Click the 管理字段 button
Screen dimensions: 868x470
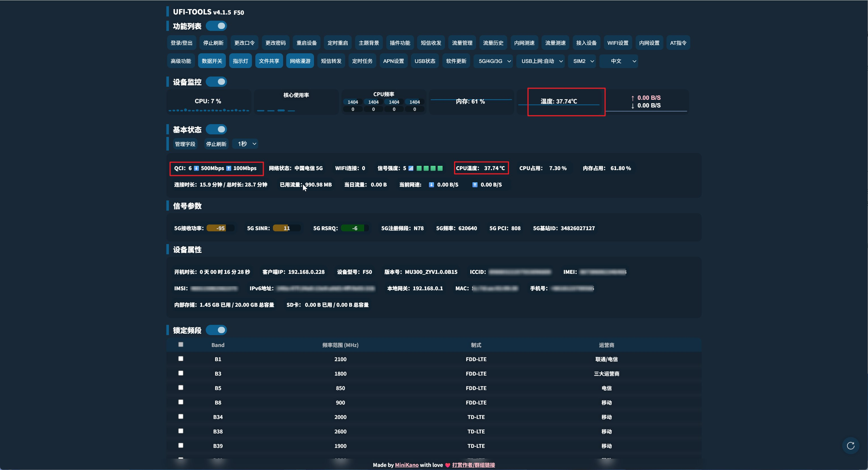(x=185, y=144)
